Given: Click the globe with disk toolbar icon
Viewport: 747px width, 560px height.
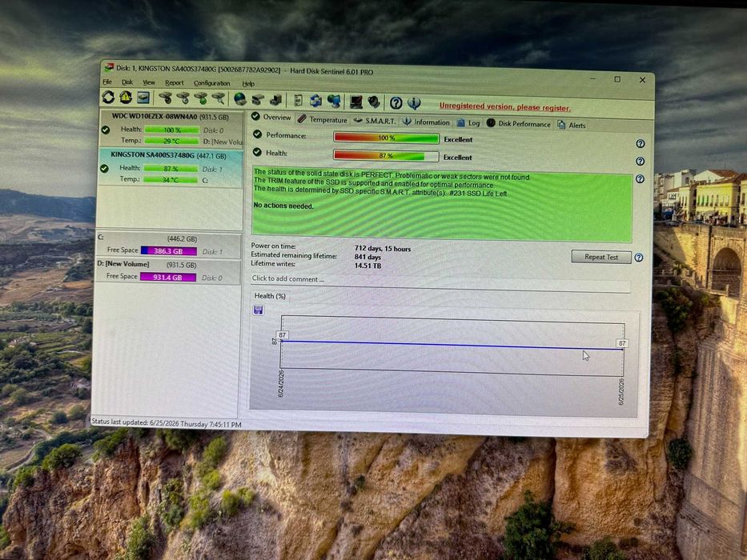Looking at the screenshot, I should pyautogui.click(x=240, y=99).
